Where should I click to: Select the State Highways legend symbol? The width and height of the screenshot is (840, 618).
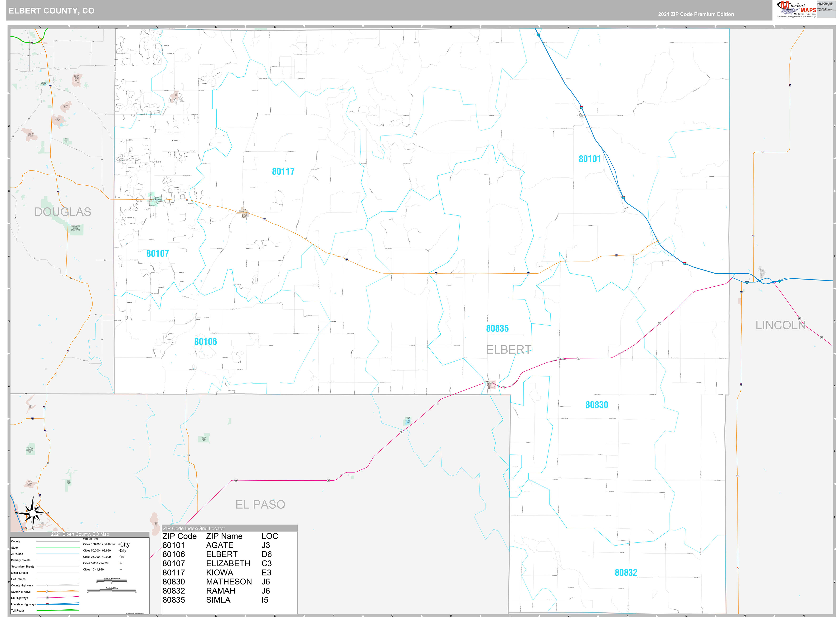pos(47,592)
